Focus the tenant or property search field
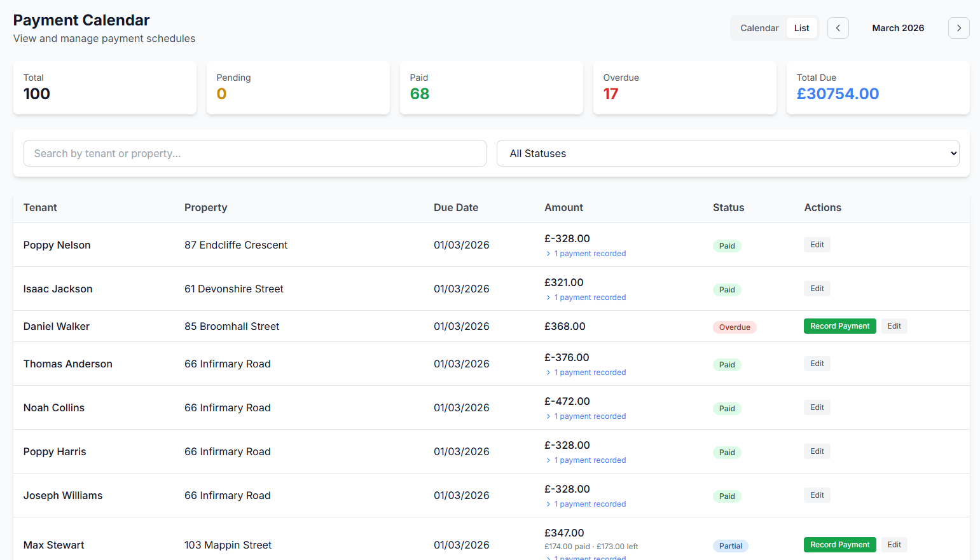Viewport: 980px width, 560px height. 255,153
